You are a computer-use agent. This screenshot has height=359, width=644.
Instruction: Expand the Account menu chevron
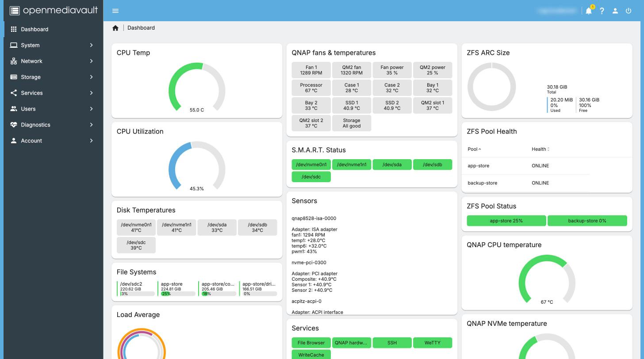[x=92, y=141]
